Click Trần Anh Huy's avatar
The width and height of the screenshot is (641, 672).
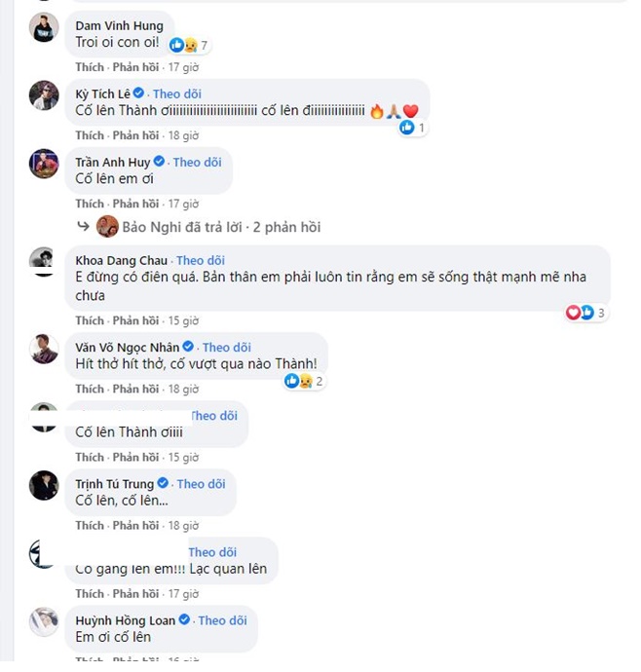(44, 164)
